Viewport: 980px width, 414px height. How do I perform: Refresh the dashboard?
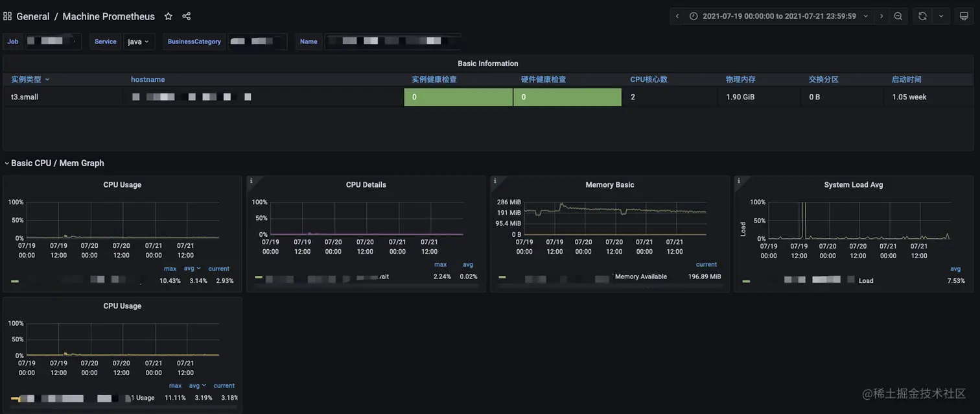(922, 16)
